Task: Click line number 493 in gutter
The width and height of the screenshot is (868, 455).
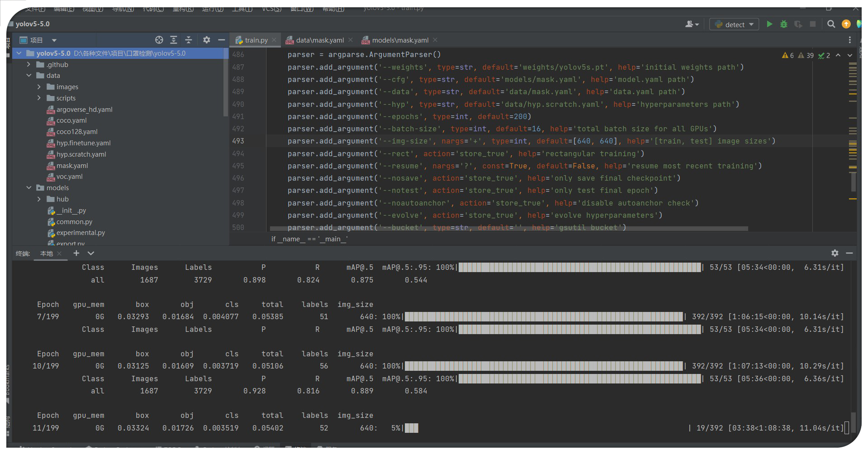Action: [x=238, y=141]
